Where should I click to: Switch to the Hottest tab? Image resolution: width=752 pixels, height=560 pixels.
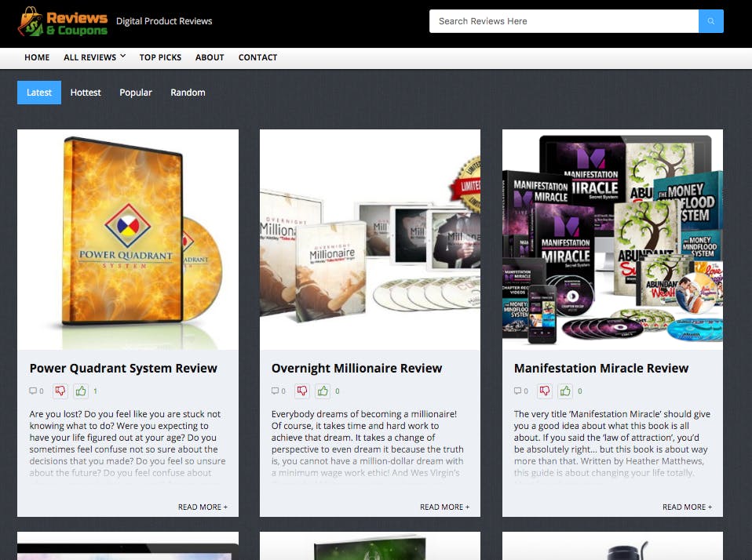86,93
